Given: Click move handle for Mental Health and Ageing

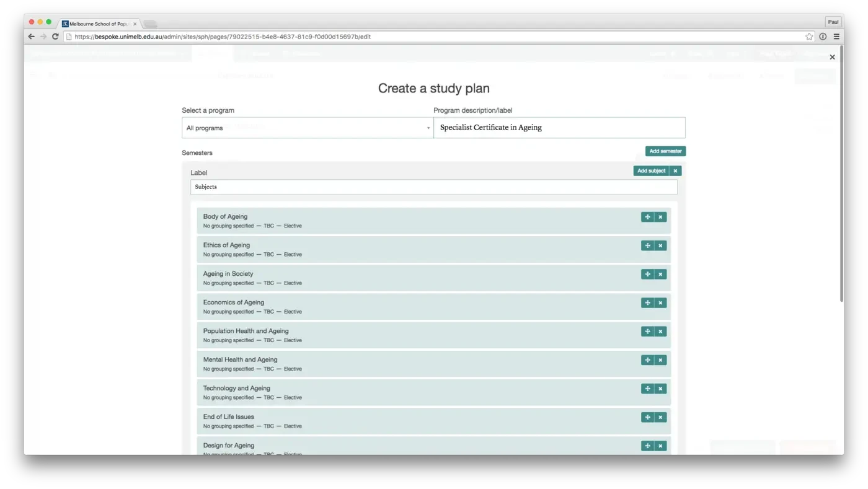Looking at the screenshot, I should click(647, 359).
